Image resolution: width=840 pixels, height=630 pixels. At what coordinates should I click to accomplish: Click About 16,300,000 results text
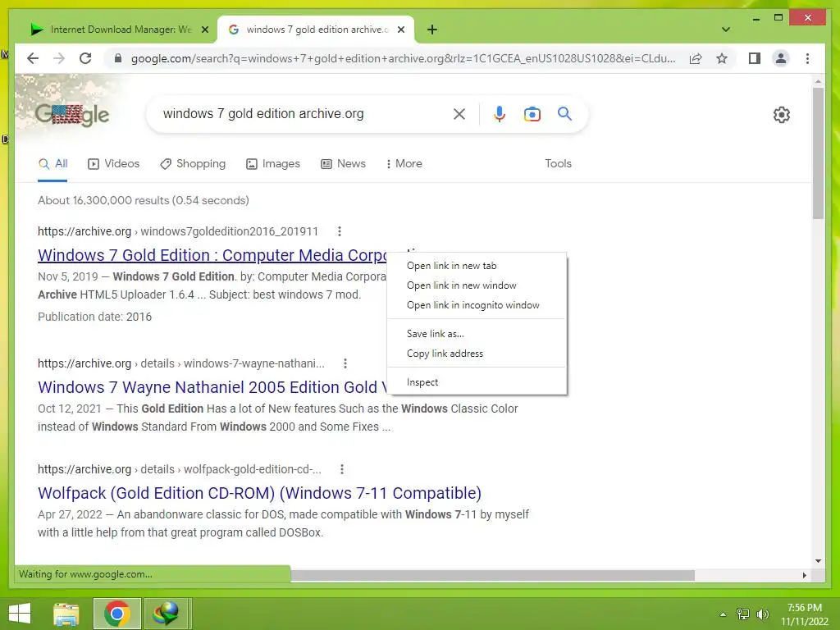143,200
